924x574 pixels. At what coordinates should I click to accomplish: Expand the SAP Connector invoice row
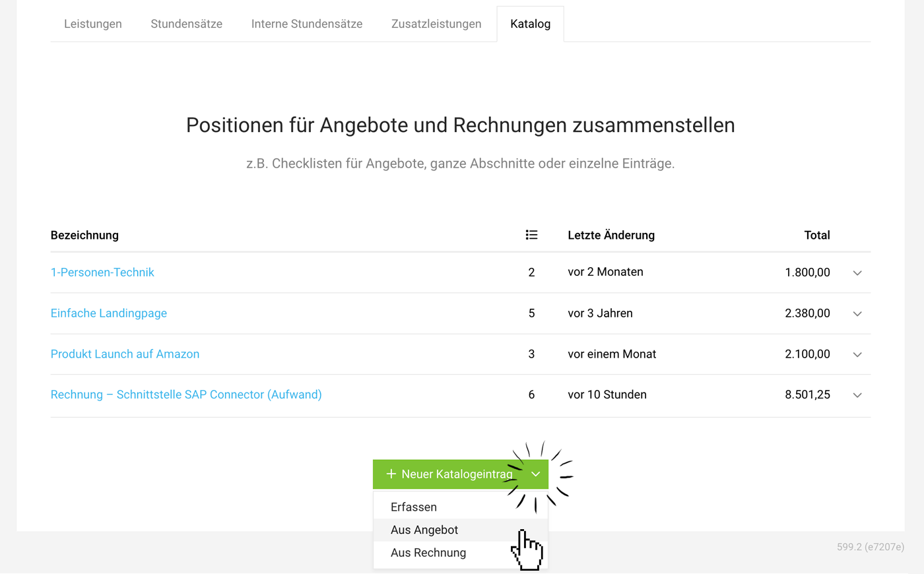[x=857, y=395]
